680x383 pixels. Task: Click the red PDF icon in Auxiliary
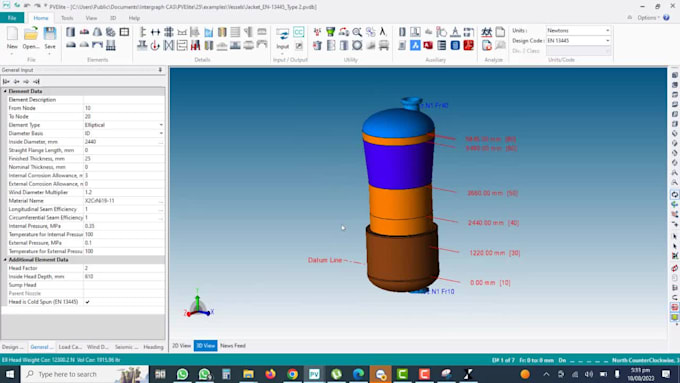[468, 45]
